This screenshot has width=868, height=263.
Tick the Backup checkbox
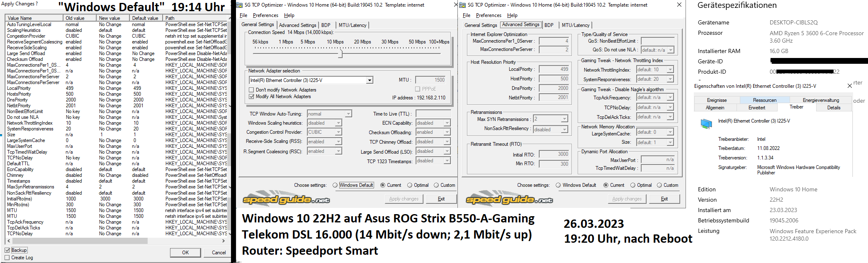(7, 250)
